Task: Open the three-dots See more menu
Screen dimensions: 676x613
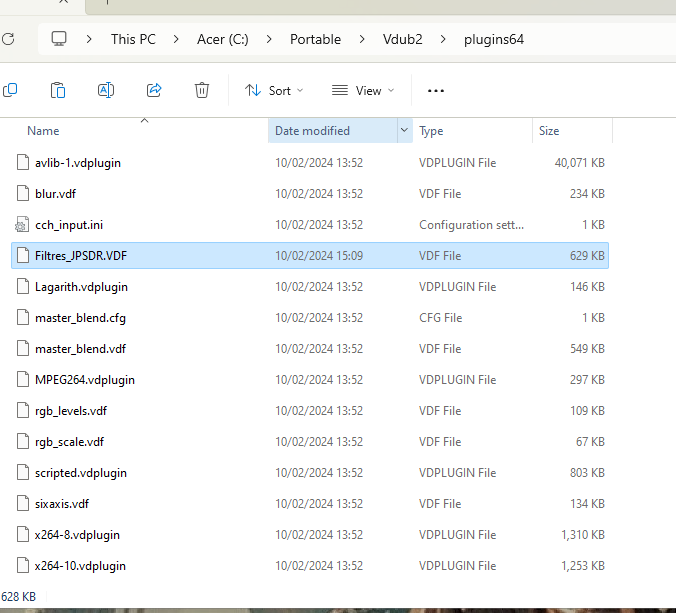Action: coord(435,91)
